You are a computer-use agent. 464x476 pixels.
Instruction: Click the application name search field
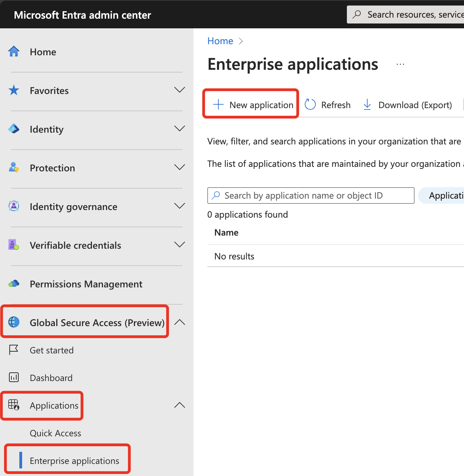click(310, 195)
